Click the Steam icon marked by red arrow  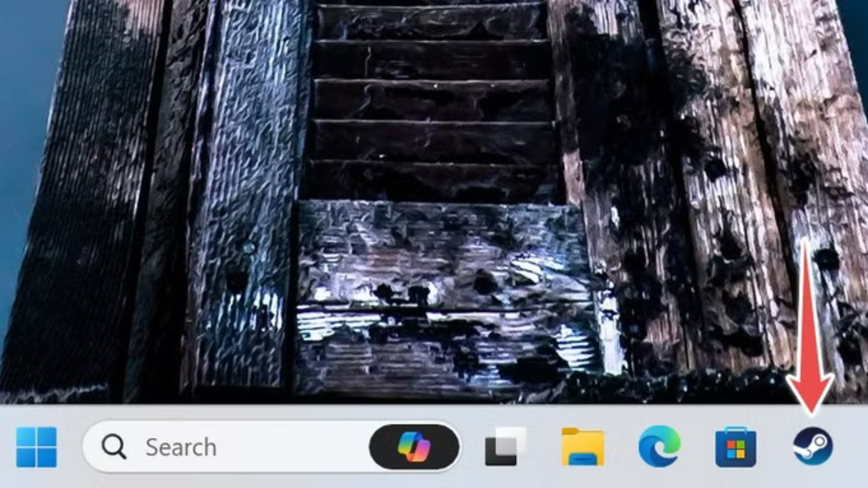tap(813, 447)
